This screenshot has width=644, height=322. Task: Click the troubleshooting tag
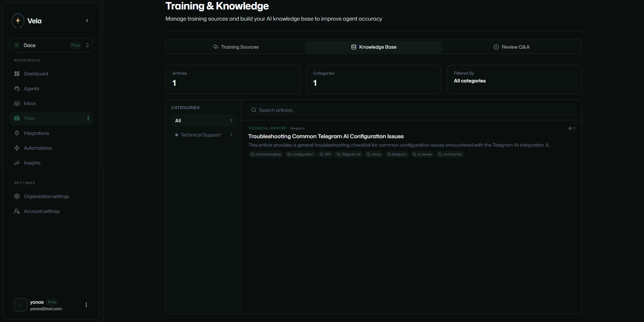(266, 154)
